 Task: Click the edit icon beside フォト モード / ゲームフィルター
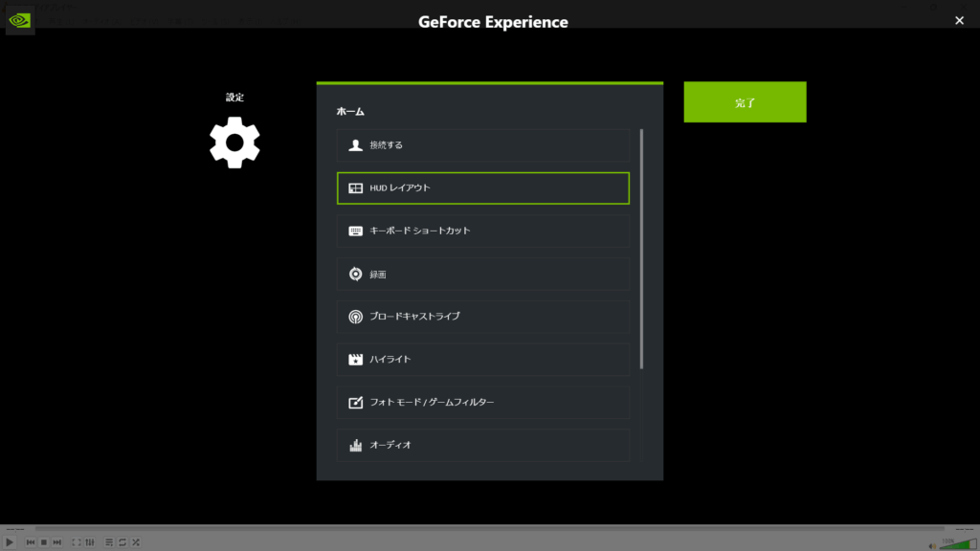point(356,403)
